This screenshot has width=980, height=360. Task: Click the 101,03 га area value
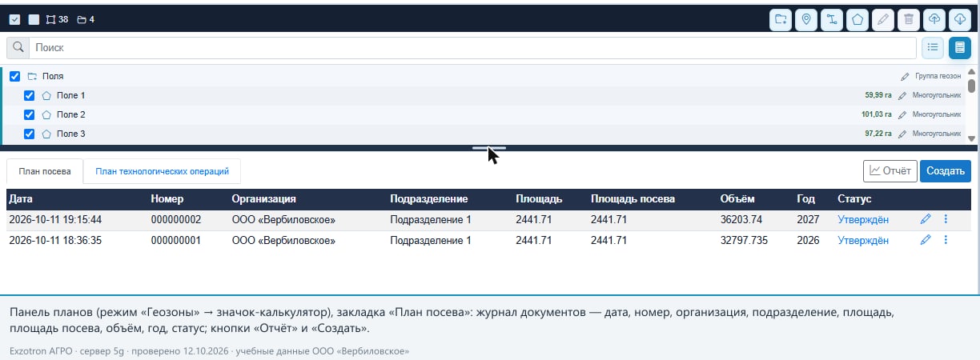(877, 115)
